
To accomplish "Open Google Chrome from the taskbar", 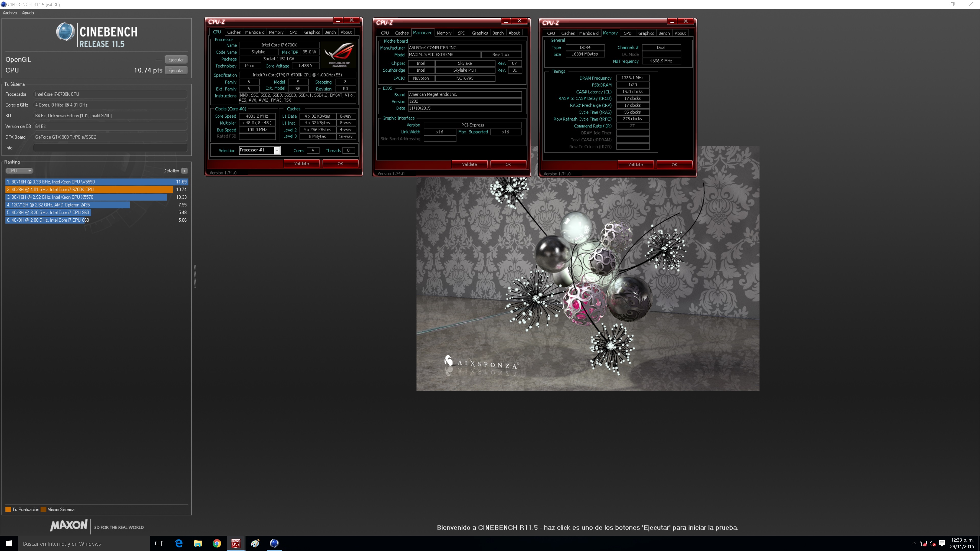I will click(217, 543).
